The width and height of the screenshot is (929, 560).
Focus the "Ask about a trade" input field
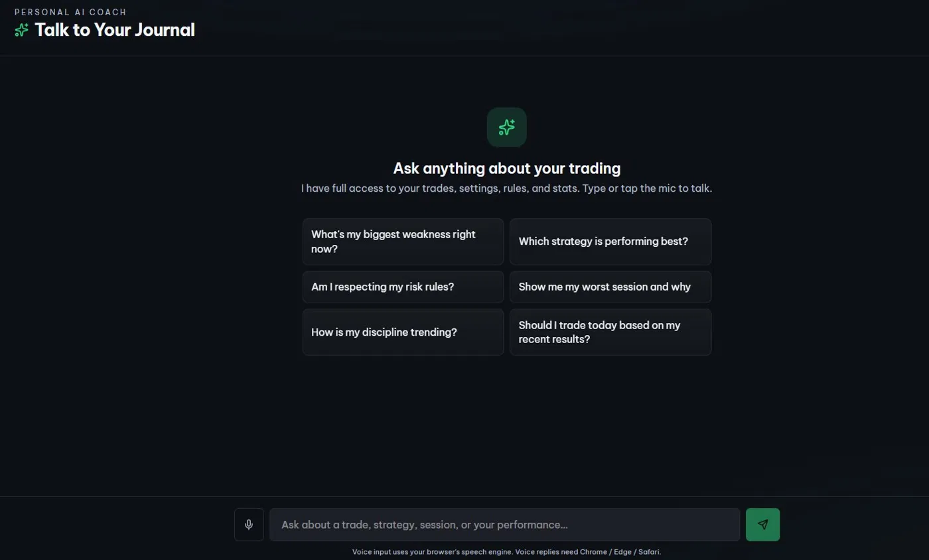(504, 525)
